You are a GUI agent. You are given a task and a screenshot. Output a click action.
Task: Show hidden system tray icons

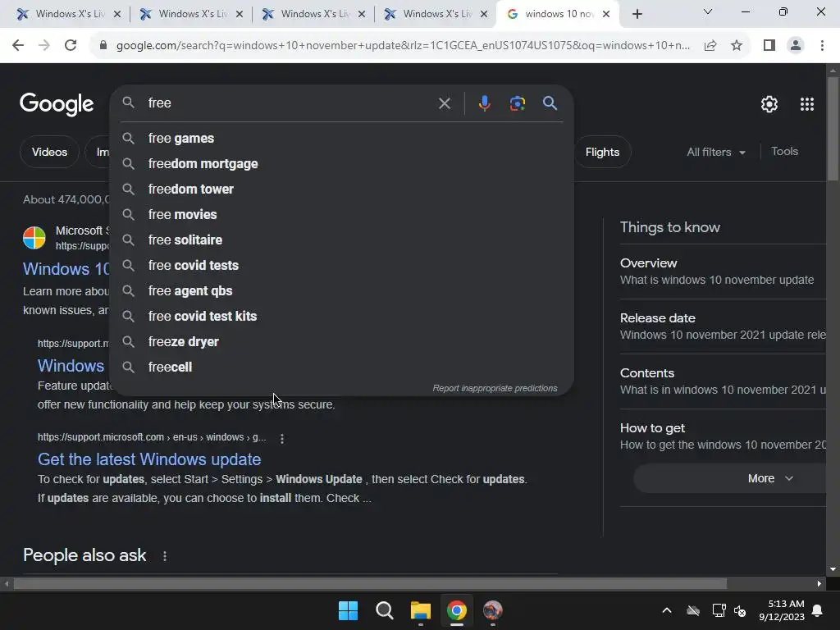[666, 610]
